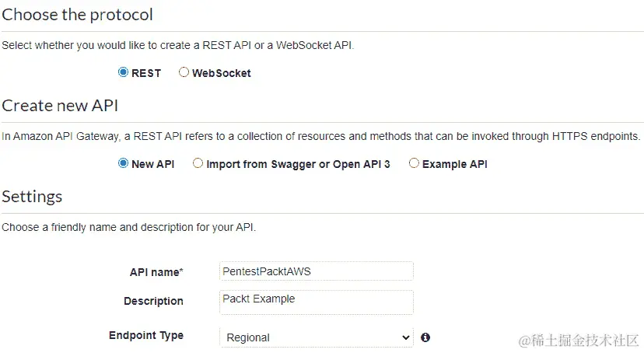
Task: Click the 'WebSocket' label text
Action: (x=222, y=73)
